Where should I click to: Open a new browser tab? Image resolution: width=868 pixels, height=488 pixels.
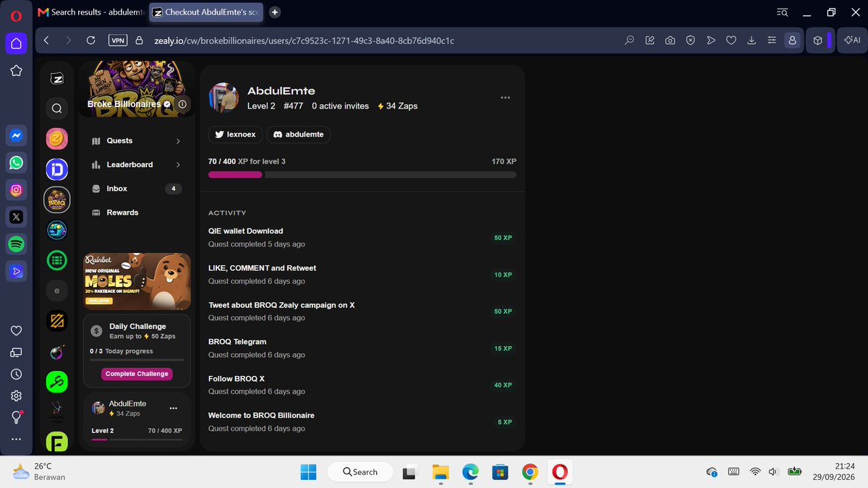pyautogui.click(x=275, y=12)
